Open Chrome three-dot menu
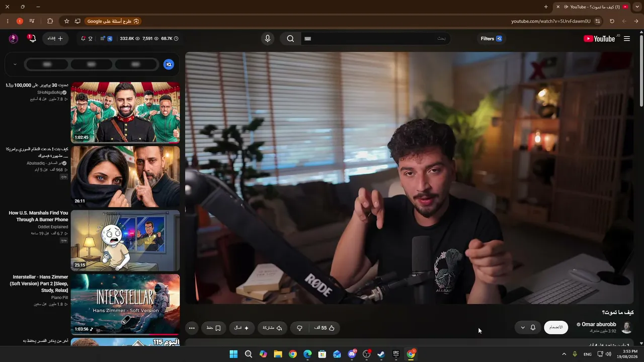The height and width of the screenshot is (362, 644). (x=8, y=21)
